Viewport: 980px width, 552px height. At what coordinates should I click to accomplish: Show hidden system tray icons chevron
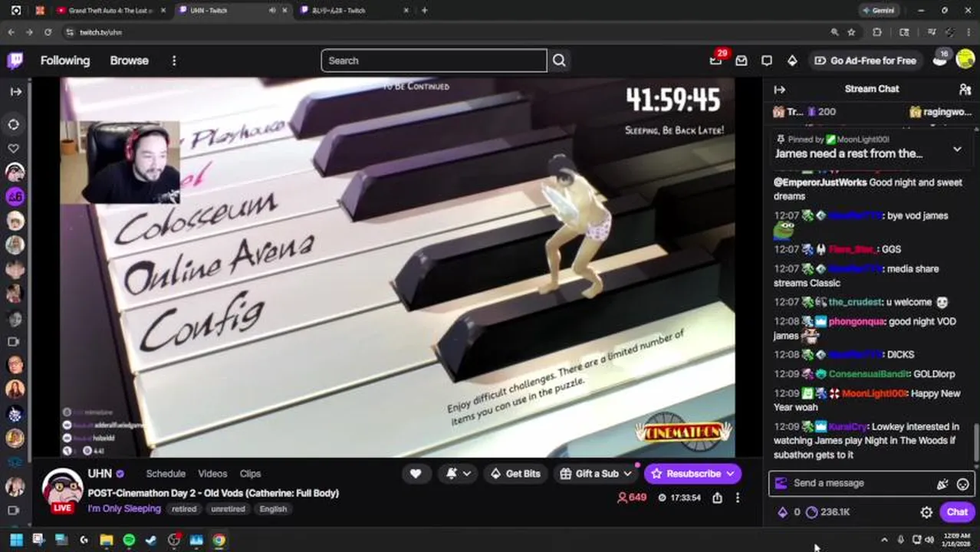pyautogui.click(x=884, y=540)
